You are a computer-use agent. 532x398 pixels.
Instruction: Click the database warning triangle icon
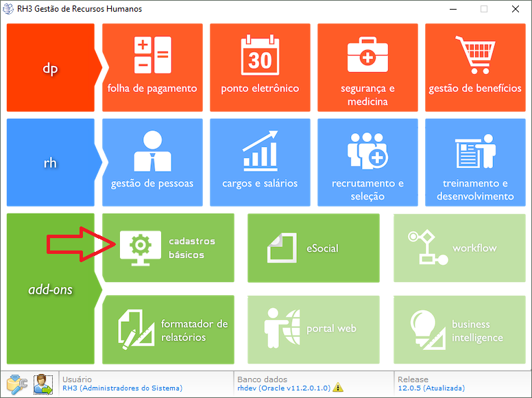click(338, 388)
